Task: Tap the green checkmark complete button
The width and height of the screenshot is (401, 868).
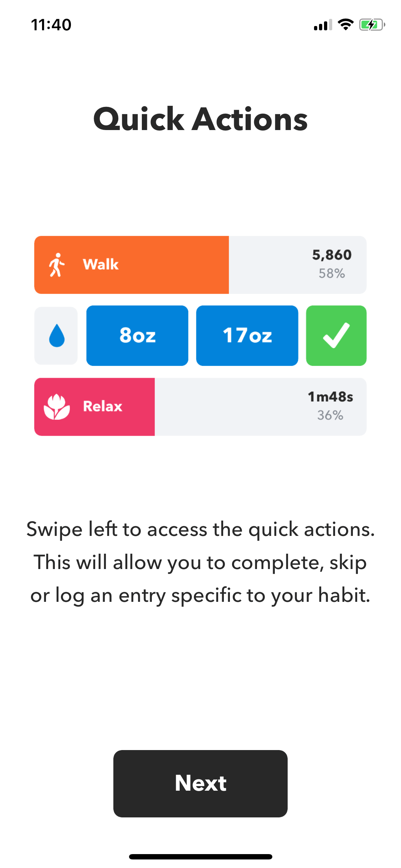Action: click(x=336, y=336)
